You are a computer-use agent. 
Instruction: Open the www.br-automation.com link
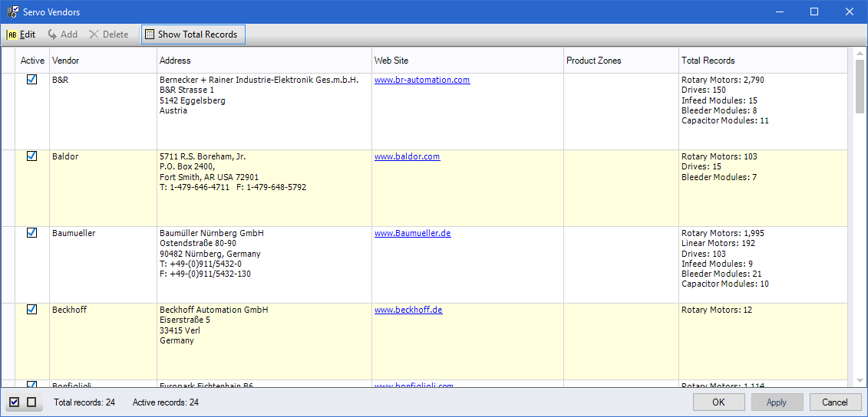click(421, 80)
